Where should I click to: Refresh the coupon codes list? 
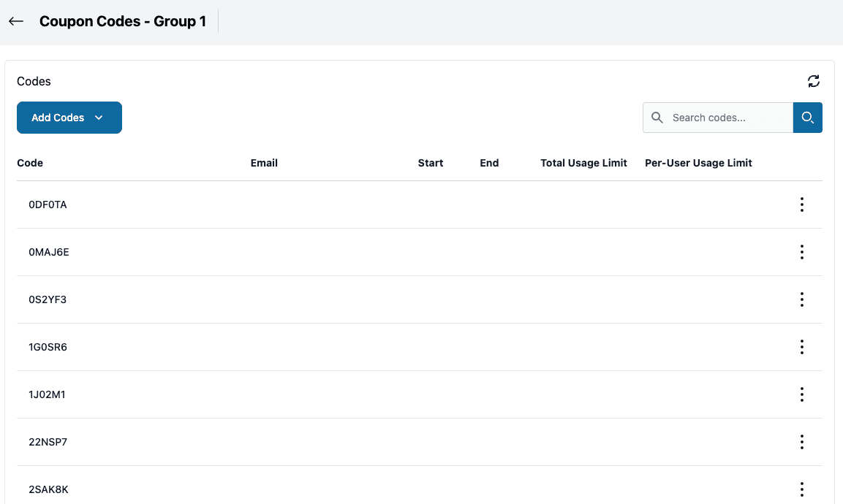tap(814, 81)
